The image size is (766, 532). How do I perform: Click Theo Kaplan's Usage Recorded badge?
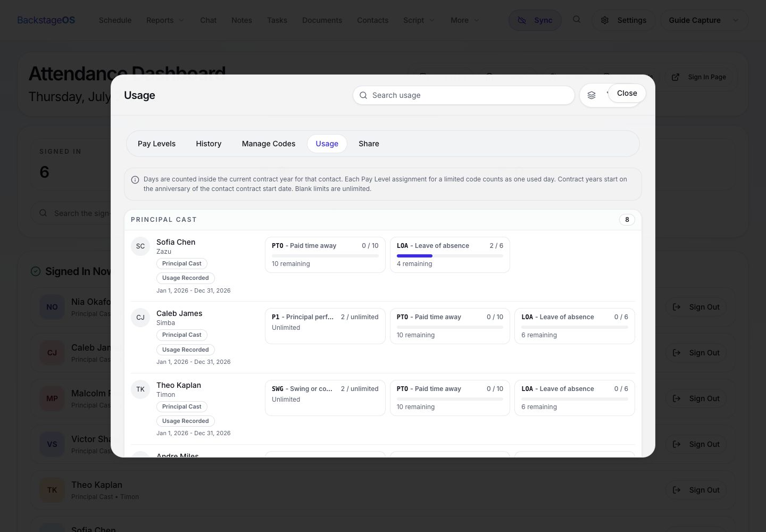[186, 421]
